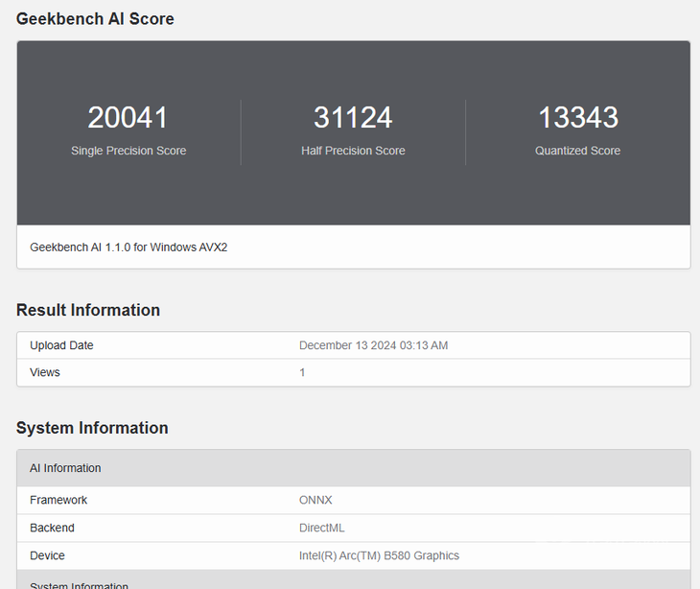The height and width of the screenshot is (589, 700).
Task: Click the Geekbench AI Score heading
Action: click(95, 18)
